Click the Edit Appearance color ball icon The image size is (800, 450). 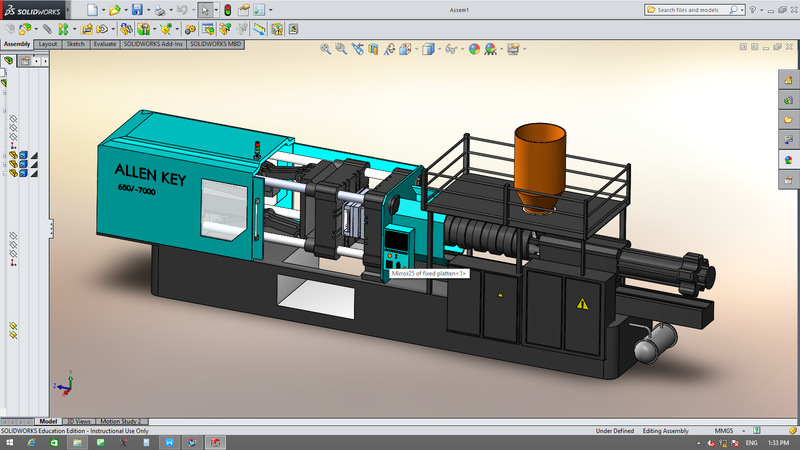tap(474, 49)
